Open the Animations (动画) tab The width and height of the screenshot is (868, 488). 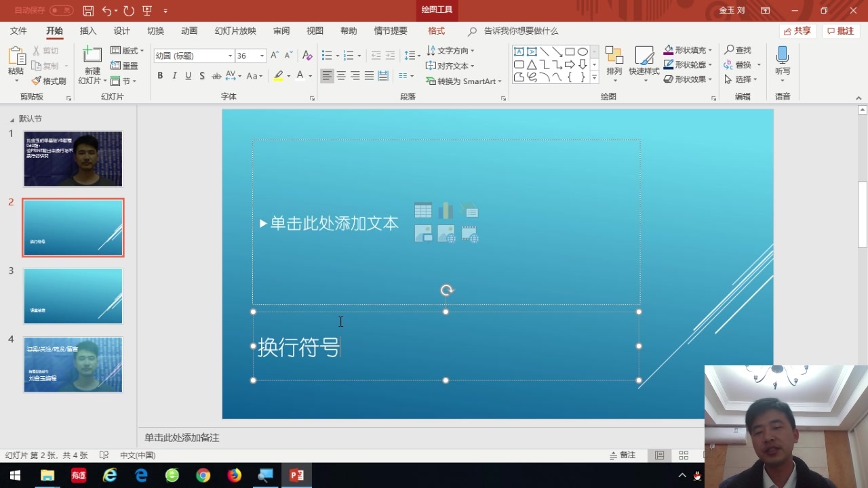pos(189,31)
